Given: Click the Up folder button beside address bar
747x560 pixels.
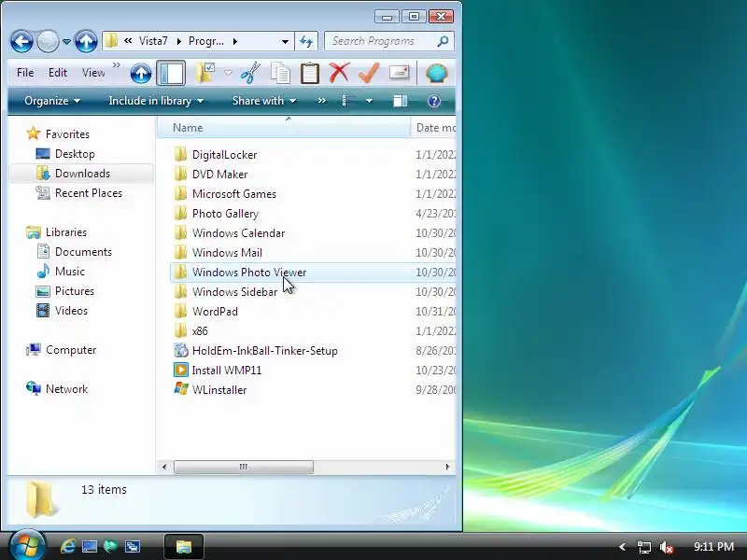Looking at the screenshot, I should [x=86, y=41].
